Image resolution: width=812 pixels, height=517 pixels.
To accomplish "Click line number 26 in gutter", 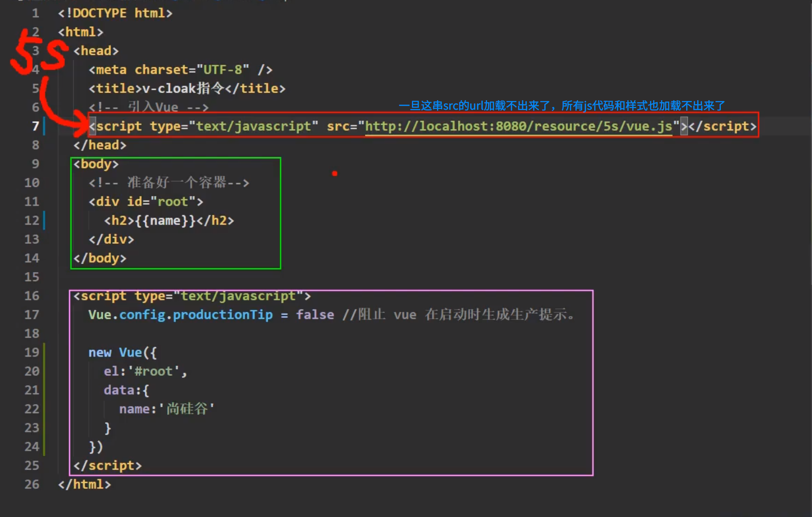I will tap(32, 485).
